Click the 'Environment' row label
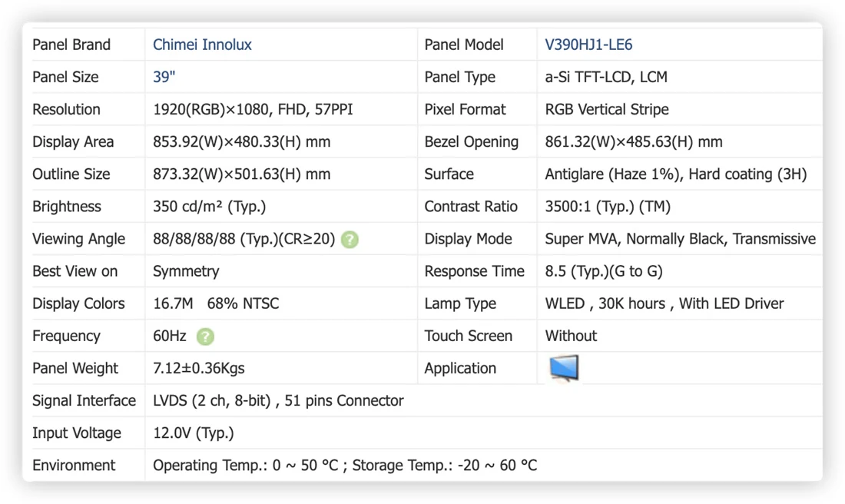Screen dimensions: 845x504 tap(74, 465)
